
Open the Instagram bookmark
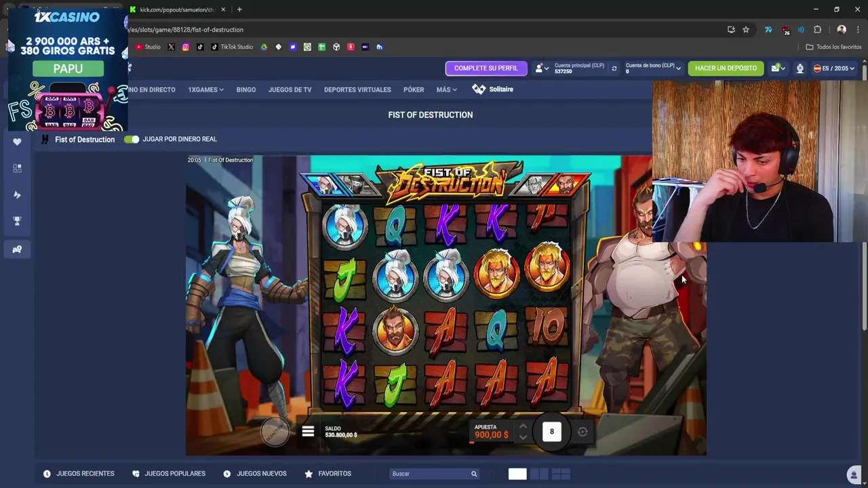coord(186,47)
